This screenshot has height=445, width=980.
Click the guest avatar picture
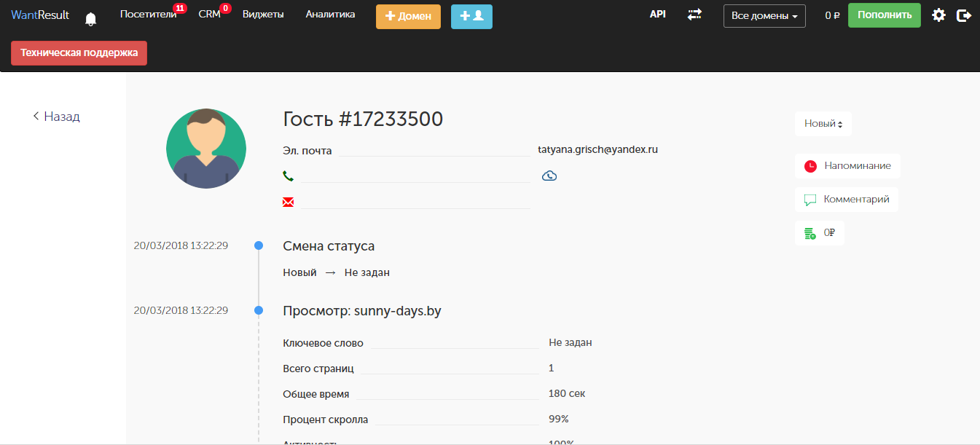206,149
